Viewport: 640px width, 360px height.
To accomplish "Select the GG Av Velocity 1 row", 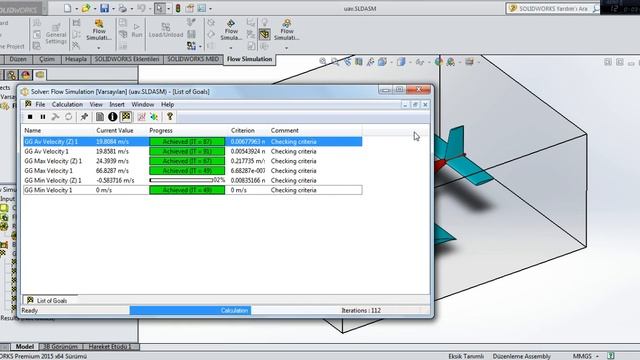I will (x=193, y=151).
